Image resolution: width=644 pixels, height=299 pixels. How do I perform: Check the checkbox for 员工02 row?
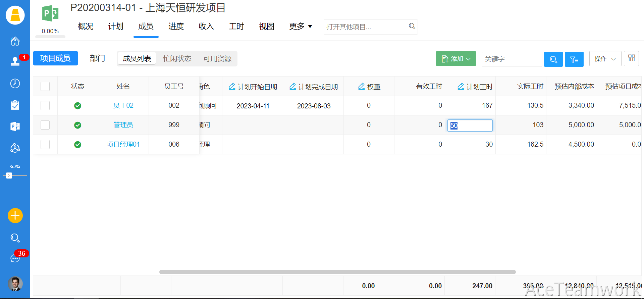(45, 106)
